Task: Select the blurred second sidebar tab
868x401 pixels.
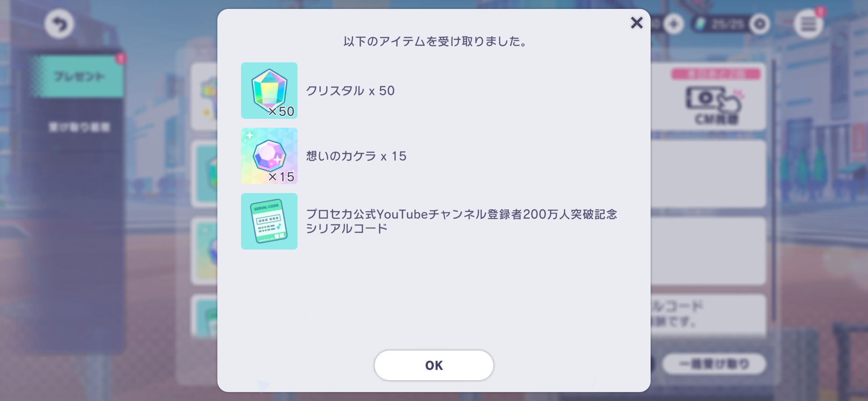Action: tap(79, 127)
